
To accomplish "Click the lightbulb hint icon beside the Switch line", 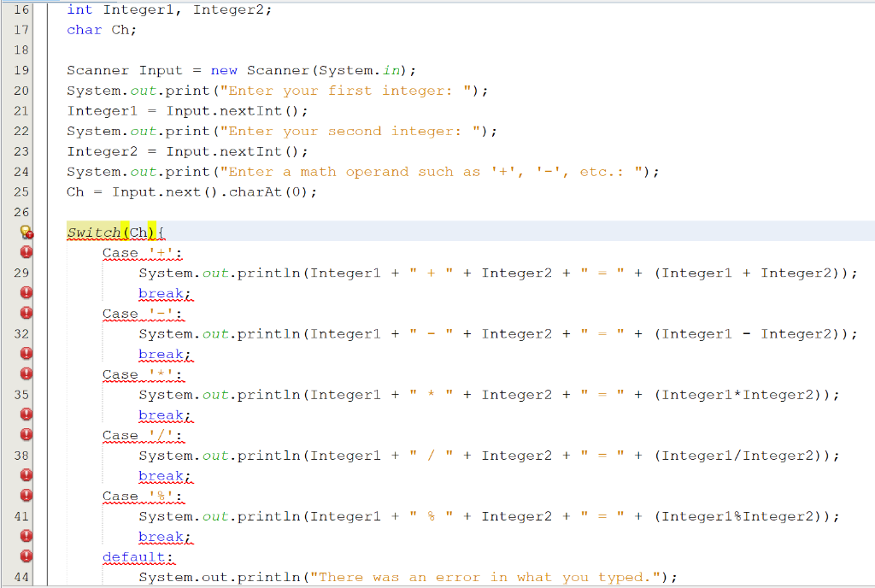I will (x=25, y=231).
